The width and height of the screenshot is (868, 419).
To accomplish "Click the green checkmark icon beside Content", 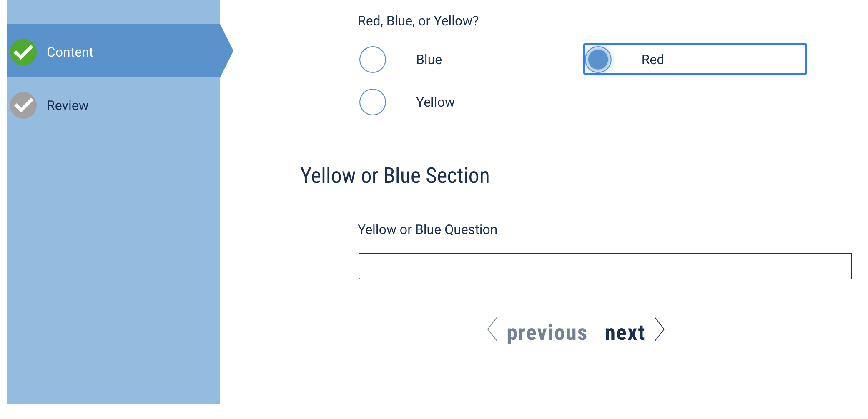I will pos(23,52).
